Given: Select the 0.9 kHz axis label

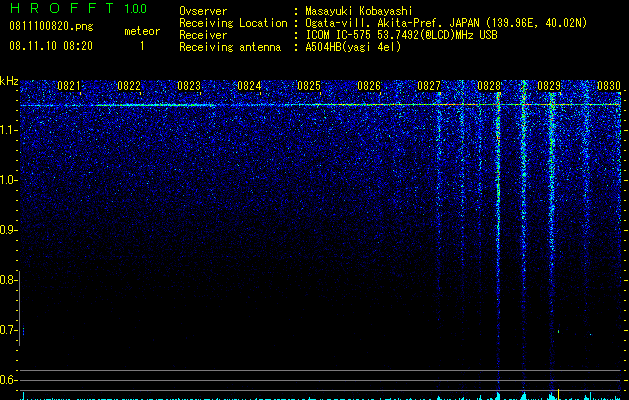Looking at the screenshot, I should (7, 230).
